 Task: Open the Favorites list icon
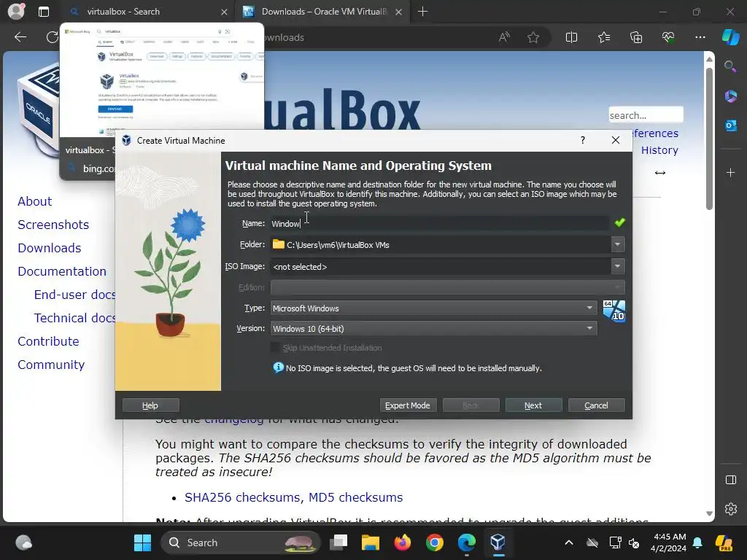[603, 37]
